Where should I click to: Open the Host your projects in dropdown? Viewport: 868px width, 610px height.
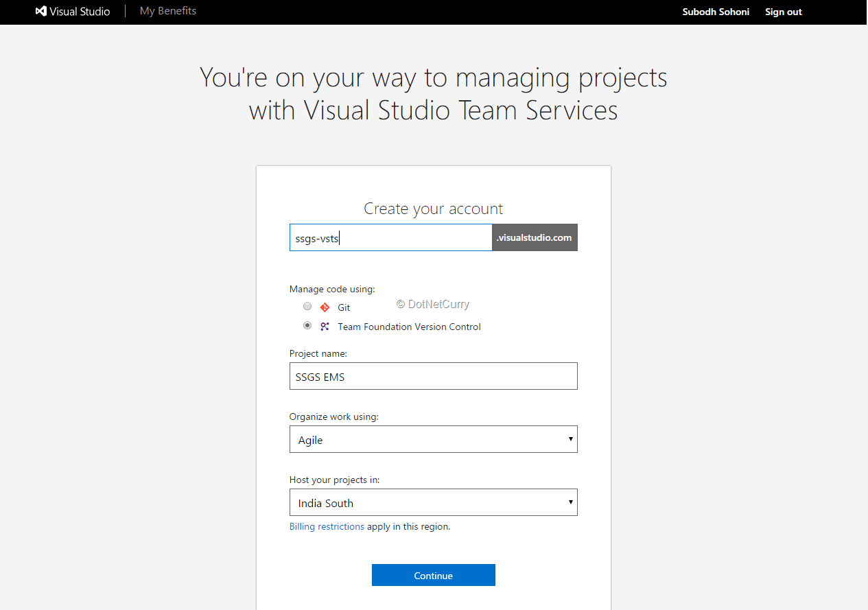point(434,502)
